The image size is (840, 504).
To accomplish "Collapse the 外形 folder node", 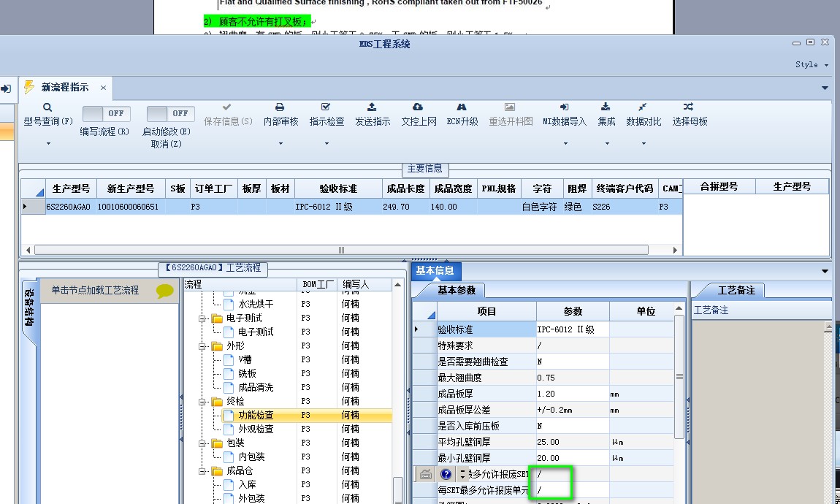I will click(203, 346).
